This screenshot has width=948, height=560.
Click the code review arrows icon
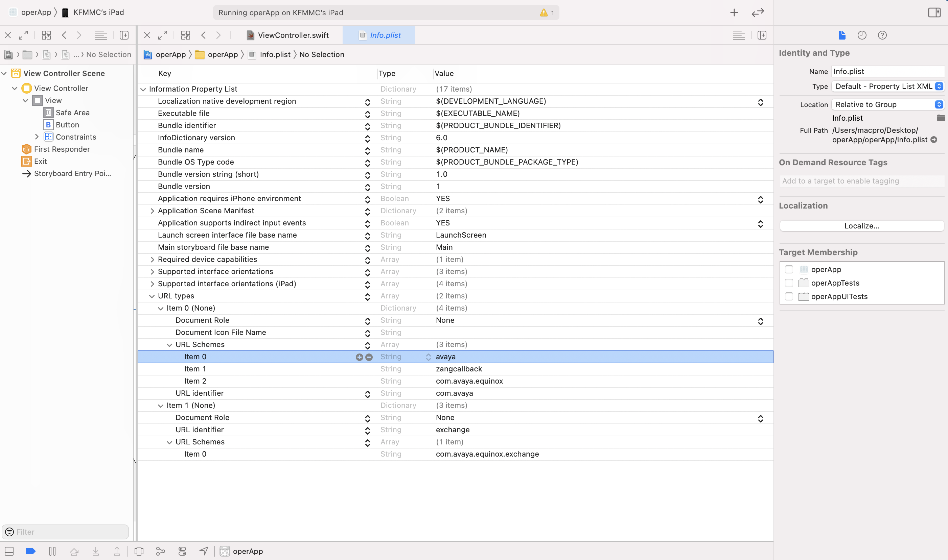tap(758, 13)
